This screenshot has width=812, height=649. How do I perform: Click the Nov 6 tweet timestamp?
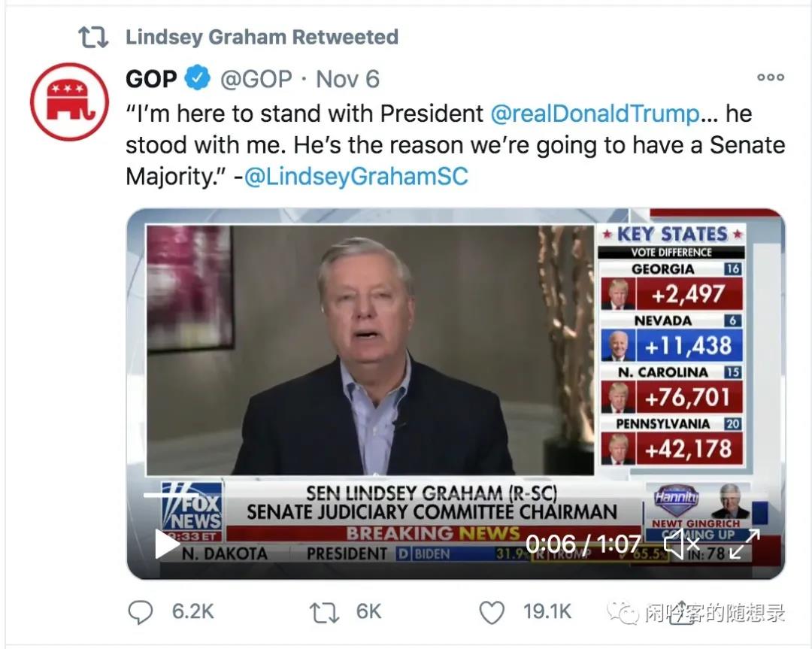coord(347,79)
